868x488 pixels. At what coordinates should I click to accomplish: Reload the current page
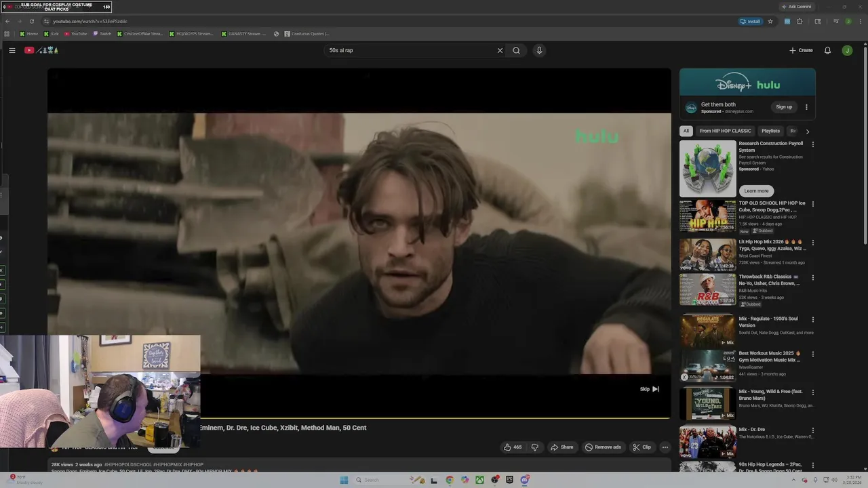31,21
